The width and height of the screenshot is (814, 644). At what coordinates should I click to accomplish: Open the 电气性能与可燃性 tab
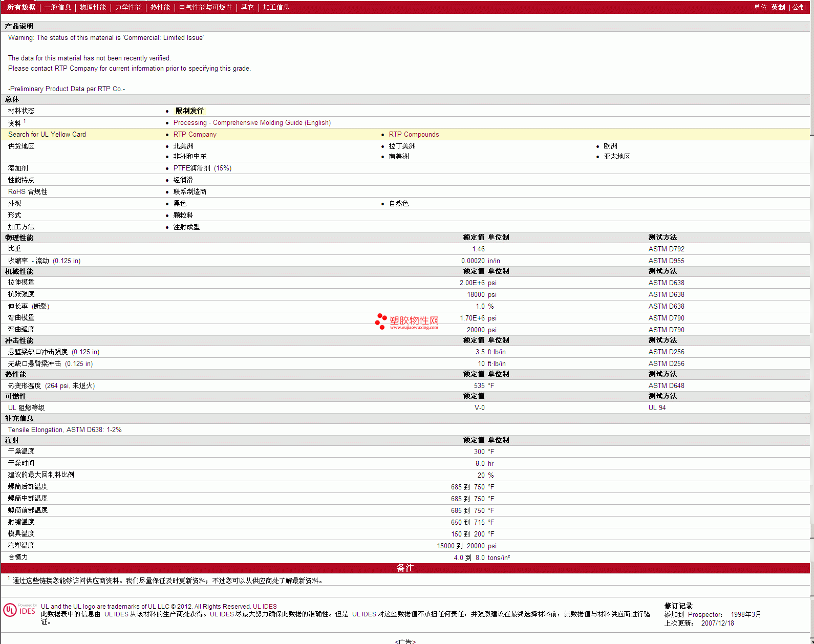click(205, 7)
